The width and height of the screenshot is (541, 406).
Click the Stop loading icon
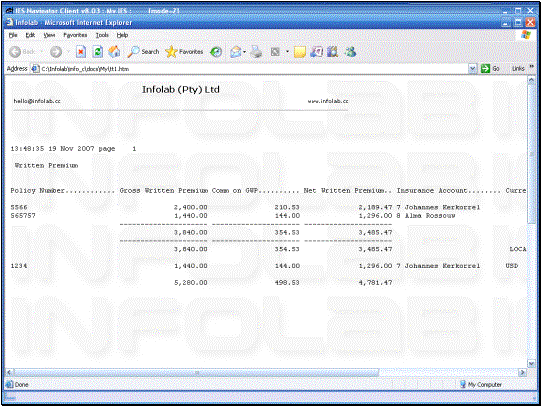point(81,52)
